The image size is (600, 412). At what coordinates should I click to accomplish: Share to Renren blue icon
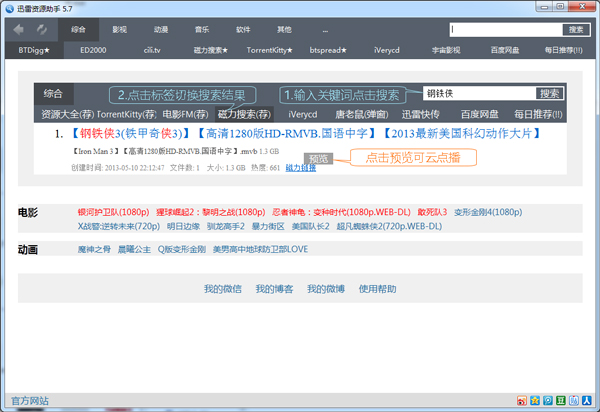[x=587, y=401]
